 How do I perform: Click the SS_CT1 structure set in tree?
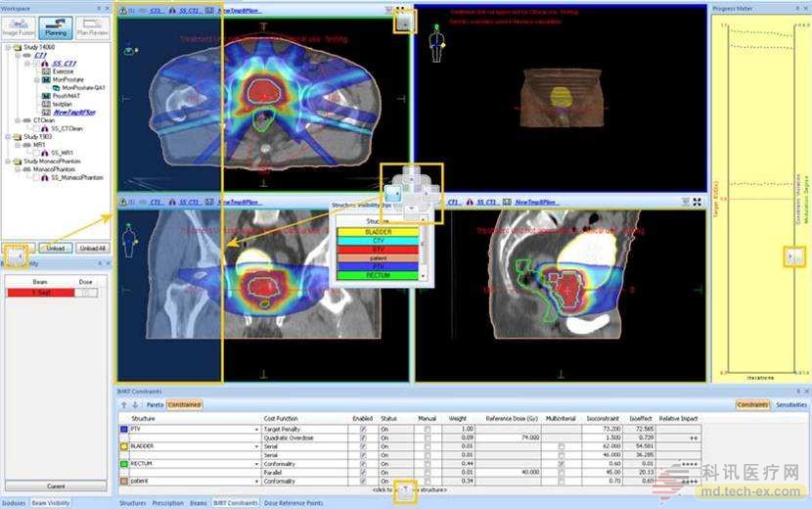[65, 64]
